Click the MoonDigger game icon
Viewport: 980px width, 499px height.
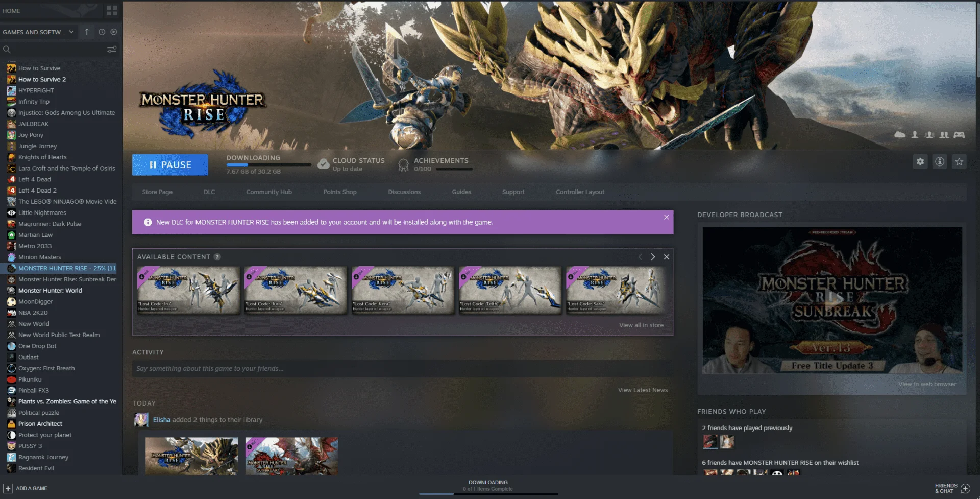[x=11, y=302]
